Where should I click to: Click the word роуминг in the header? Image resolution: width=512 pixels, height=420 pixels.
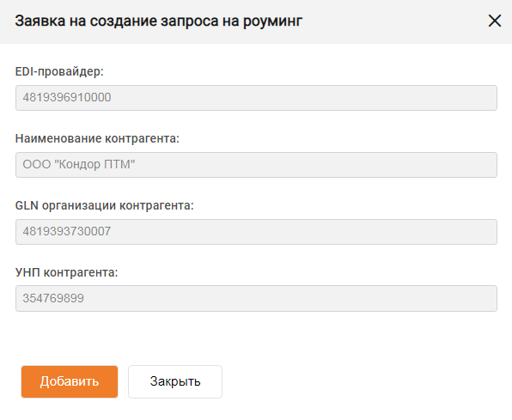[x=272, y=22]
